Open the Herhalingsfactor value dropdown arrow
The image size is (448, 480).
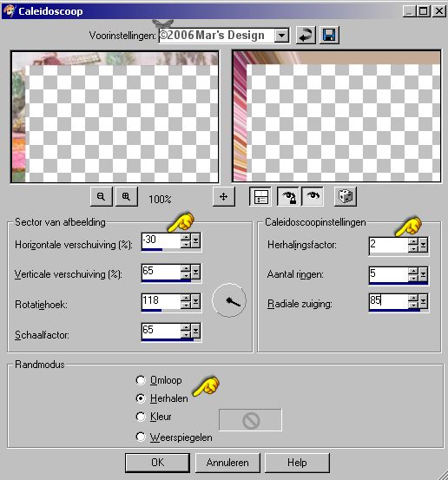424,245
